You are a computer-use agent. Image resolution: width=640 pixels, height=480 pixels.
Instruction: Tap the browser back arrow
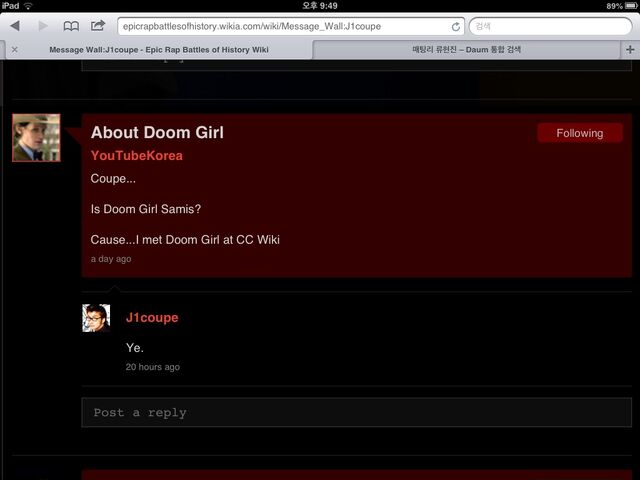pos(15,26)
